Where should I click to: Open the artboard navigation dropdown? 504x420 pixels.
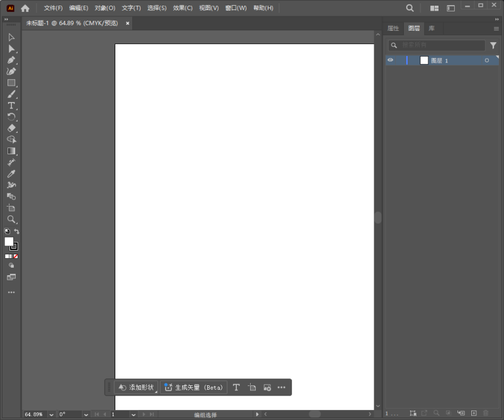(133, 414)
